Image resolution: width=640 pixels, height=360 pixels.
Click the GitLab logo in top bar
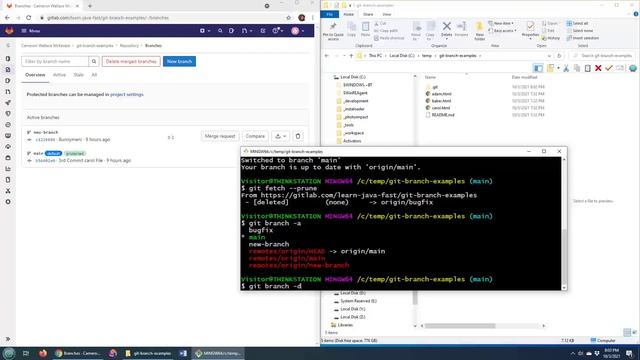pyautogui.click(x=9, y=31)
